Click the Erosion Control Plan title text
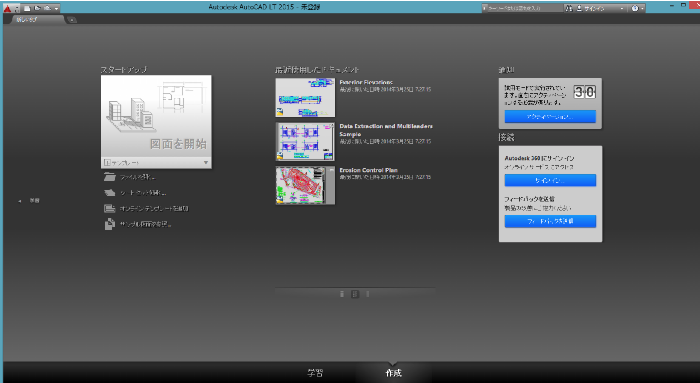Viewport: 700px width, 383px height. coord(368,170)
